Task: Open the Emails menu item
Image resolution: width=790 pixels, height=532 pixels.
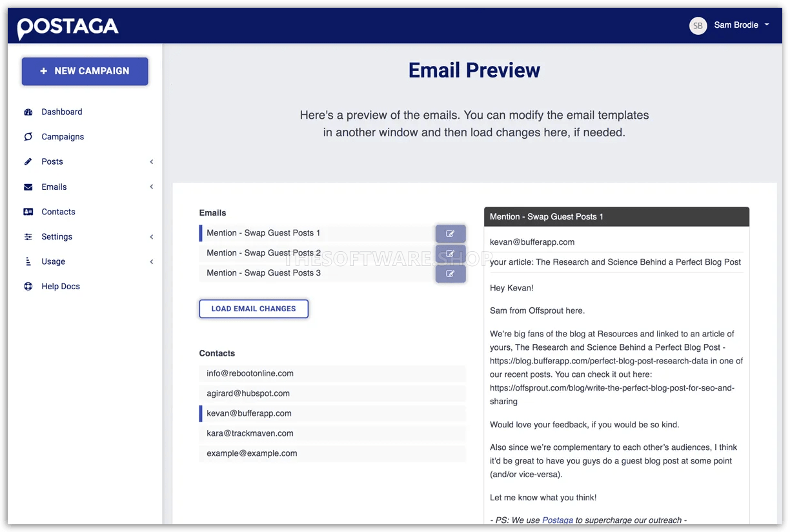Action: (54, 187)
